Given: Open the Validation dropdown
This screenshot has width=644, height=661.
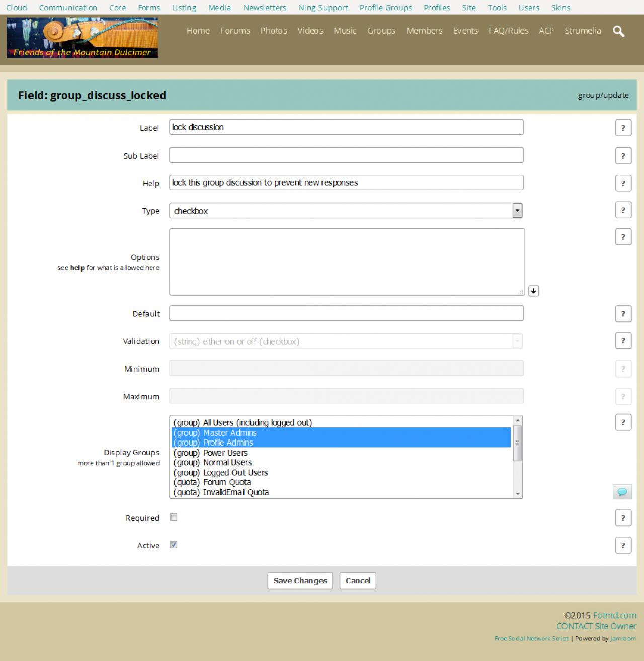Looking at the screenshot, I should pyautogui.click(x=346, y=341).
